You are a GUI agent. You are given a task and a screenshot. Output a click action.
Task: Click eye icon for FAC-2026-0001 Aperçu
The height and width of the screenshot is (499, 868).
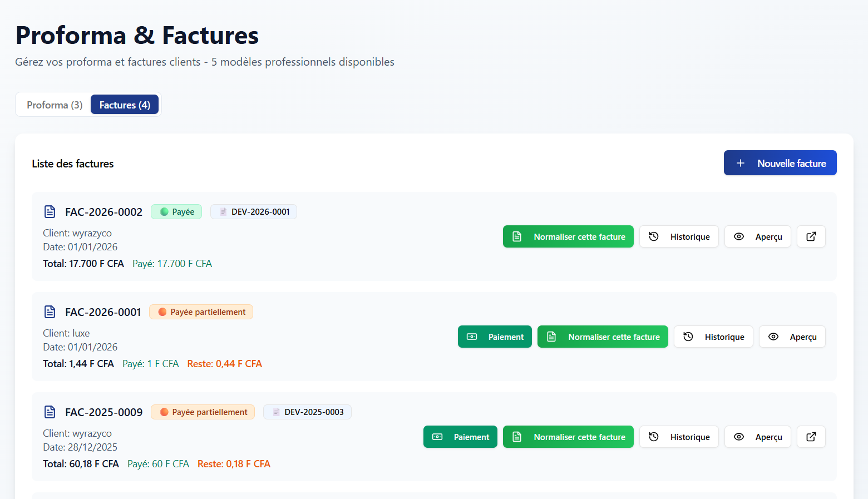coord(773,337)
